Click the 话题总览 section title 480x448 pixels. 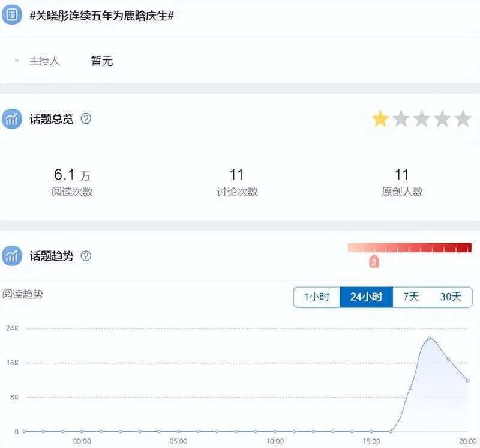click(52, 119)
